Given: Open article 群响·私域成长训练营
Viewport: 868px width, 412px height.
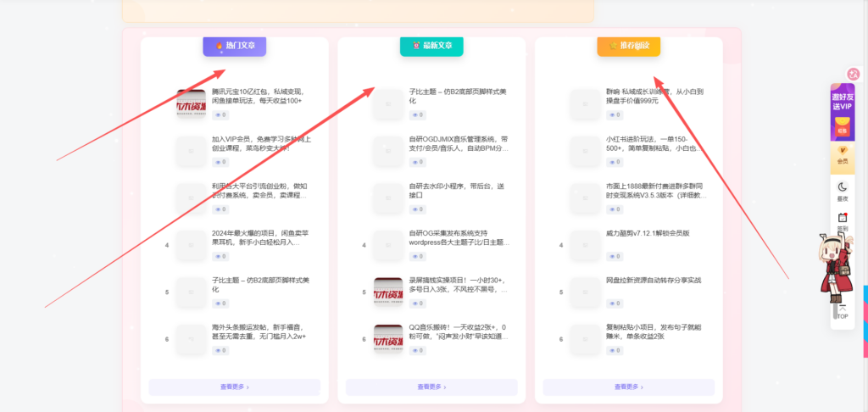Looking at the screenshot, I should coord(655,97).
